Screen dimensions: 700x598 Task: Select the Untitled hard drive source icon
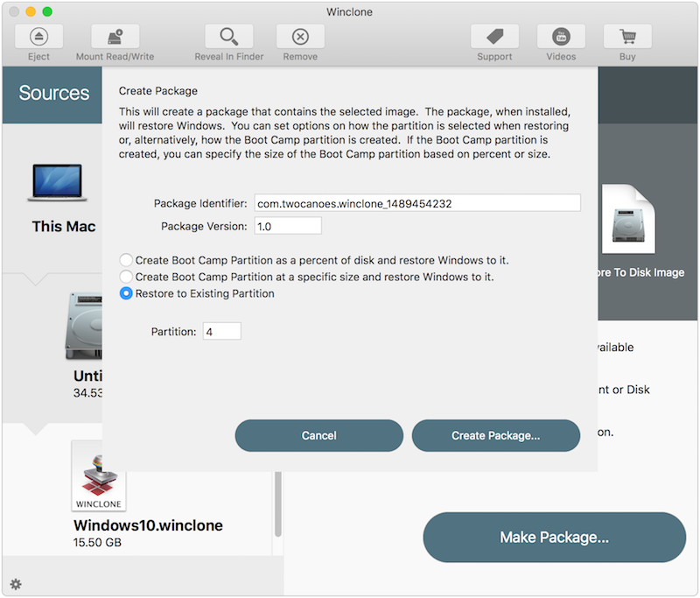point(84,326)
